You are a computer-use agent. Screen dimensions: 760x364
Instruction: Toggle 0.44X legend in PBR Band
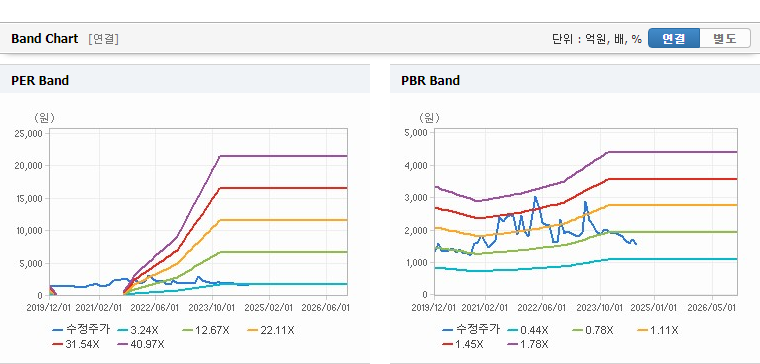coord(527,330)
